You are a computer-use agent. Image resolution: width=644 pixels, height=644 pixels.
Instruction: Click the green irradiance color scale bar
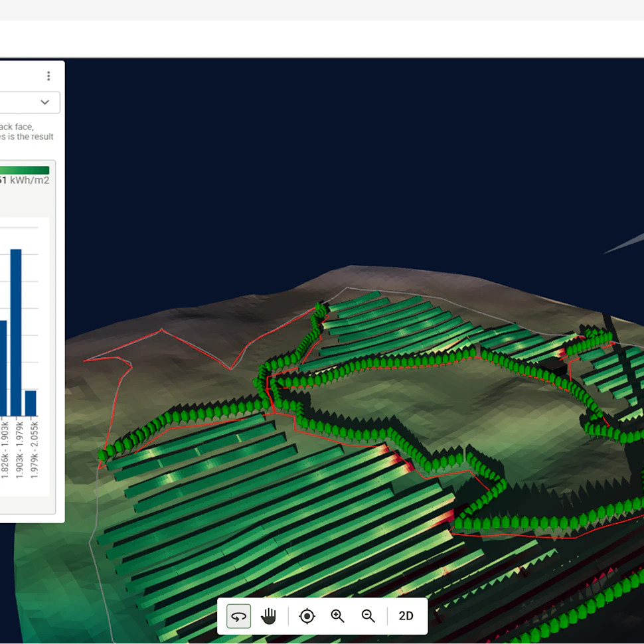[x=25, y=171]
